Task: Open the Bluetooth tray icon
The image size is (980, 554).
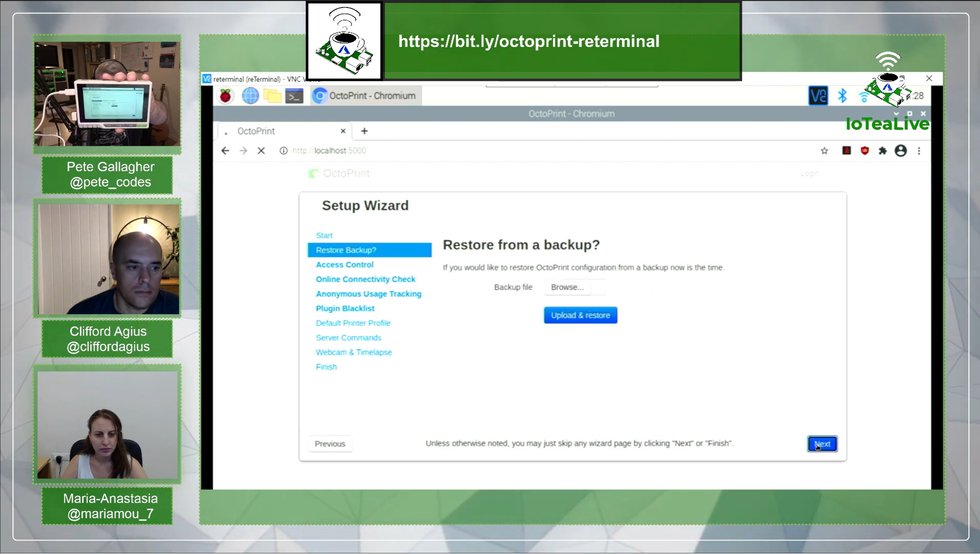Action: (x=842, y=96)
